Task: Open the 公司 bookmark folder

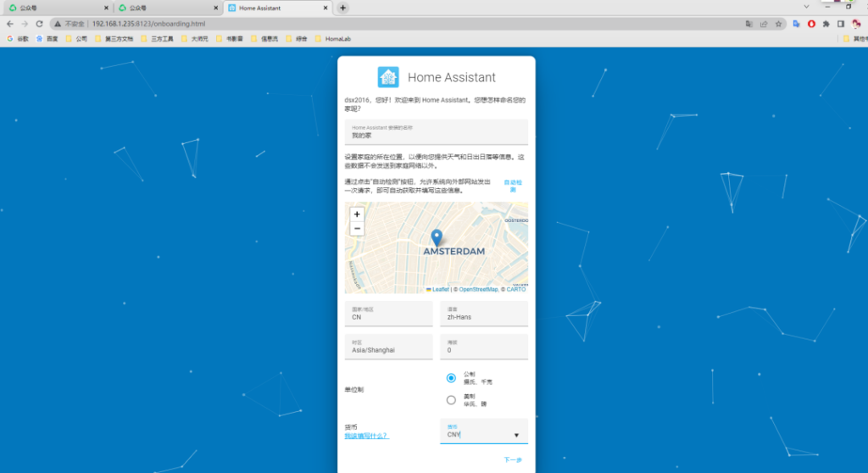Action: click(76, 39)
